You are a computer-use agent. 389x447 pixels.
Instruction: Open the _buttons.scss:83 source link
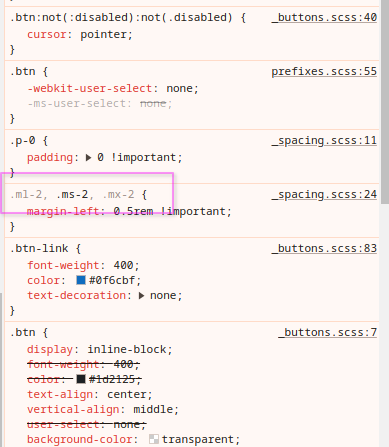324,248
